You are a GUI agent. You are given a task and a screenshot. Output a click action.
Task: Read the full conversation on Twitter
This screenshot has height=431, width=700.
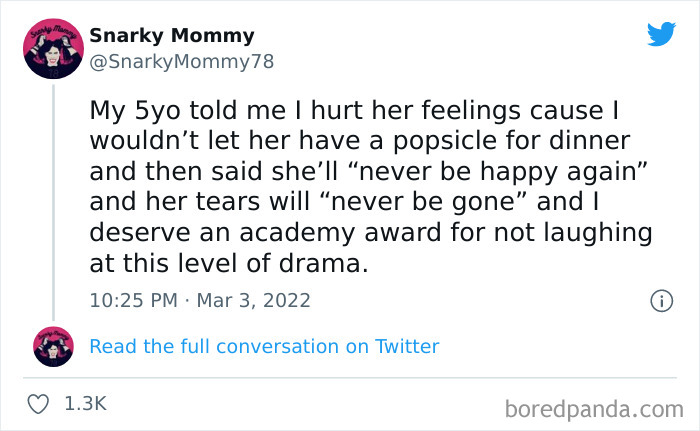pos(264,346)
